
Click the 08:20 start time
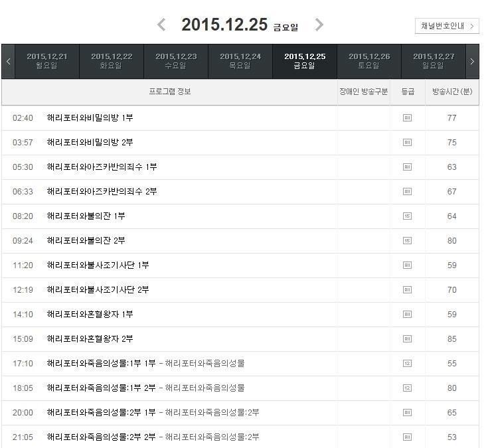pos(23,216)
